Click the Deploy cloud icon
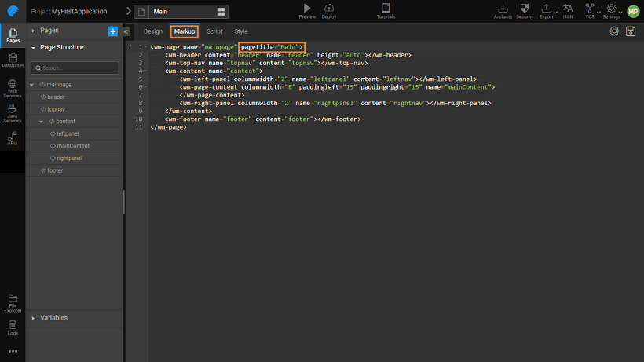The width and height of the screenshot is (644, 362). pyautogui.click(x=329, y=8)
